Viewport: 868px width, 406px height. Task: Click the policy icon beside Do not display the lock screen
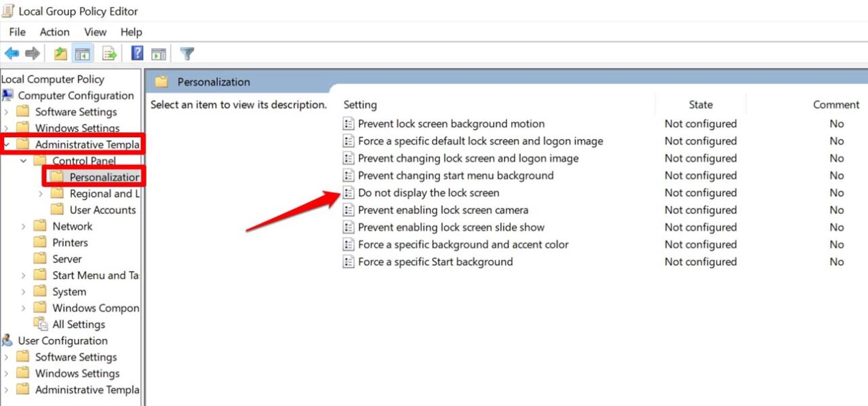pos(349,193)
